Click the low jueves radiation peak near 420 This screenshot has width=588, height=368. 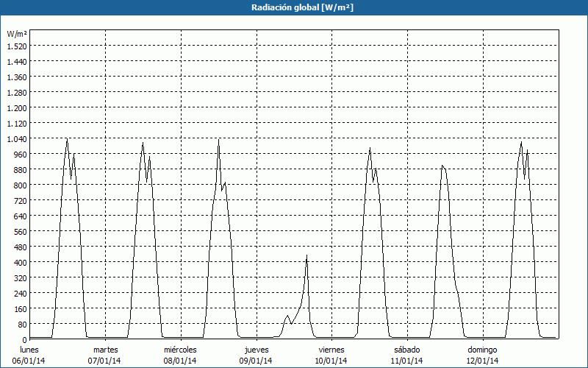tap(306, 256)
